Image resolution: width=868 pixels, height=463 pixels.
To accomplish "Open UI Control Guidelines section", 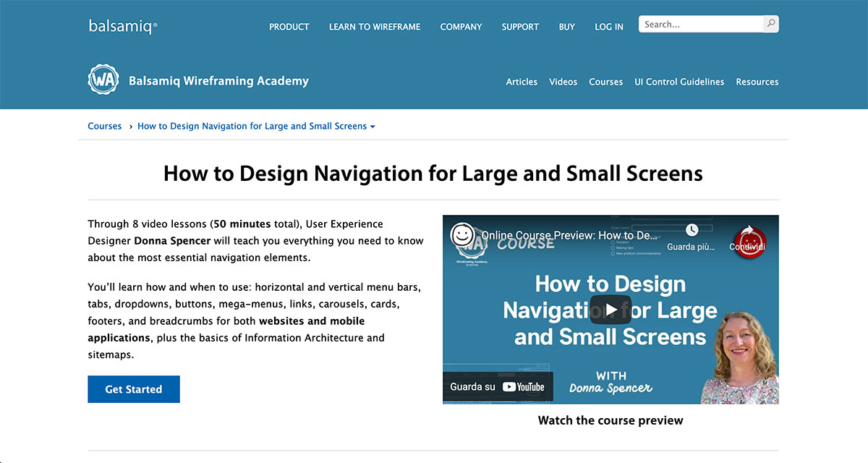I will (679, 82).
